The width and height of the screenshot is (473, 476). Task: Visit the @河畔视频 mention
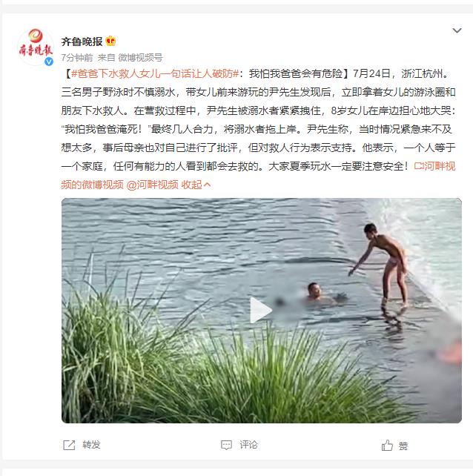[153, 185]
